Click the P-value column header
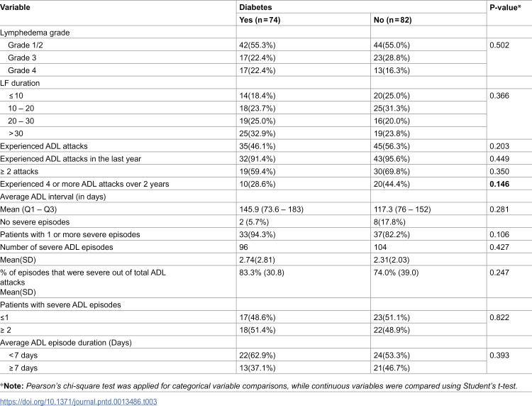 click(x=506, y=6)
